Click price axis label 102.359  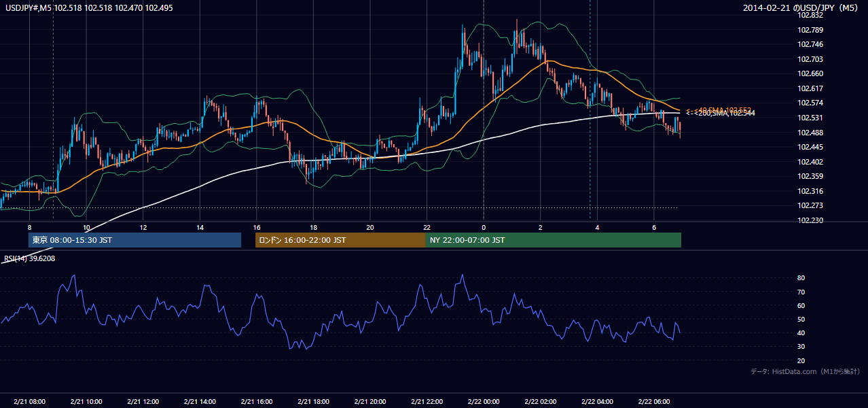[810, 176]
